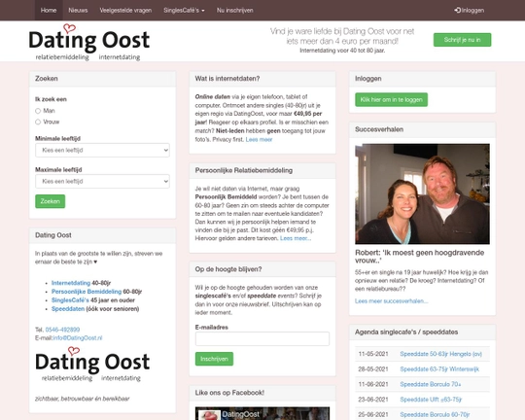
Task: Open the Internetdating 40-80jr link
Action: [x=71, y=283]
